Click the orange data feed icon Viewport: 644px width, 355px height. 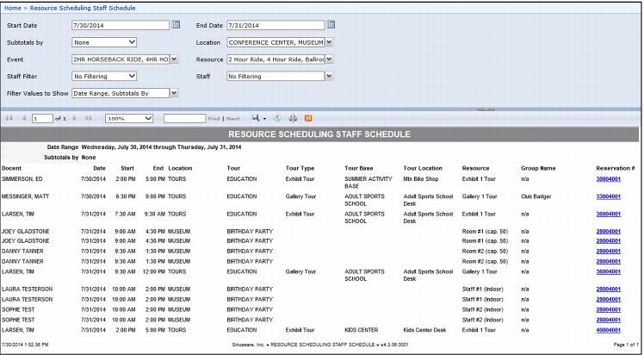307,117
